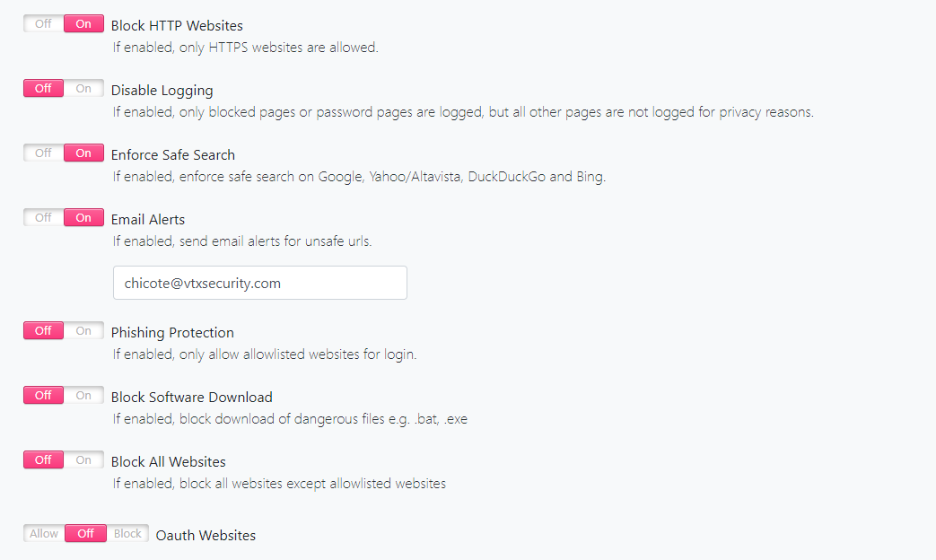Click the Off side of Block All Websites switch
936x560 pixels.
(x=42, y=459)
